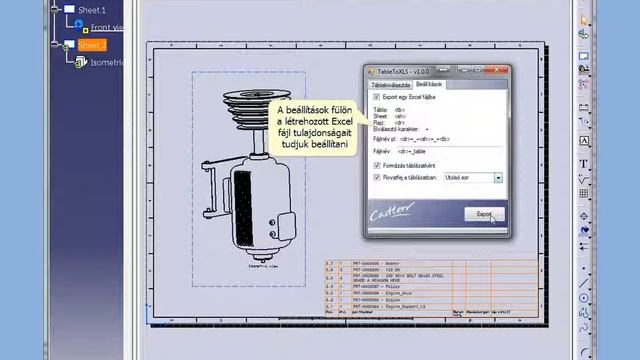Viewport: 640px width, 360px height.
Task: Select the Spline curve tool icon
Action: [584, 328]
